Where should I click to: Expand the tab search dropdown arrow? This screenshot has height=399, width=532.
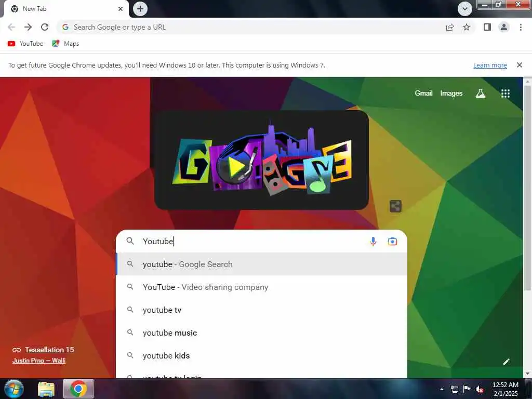click(x=465, y=9)
